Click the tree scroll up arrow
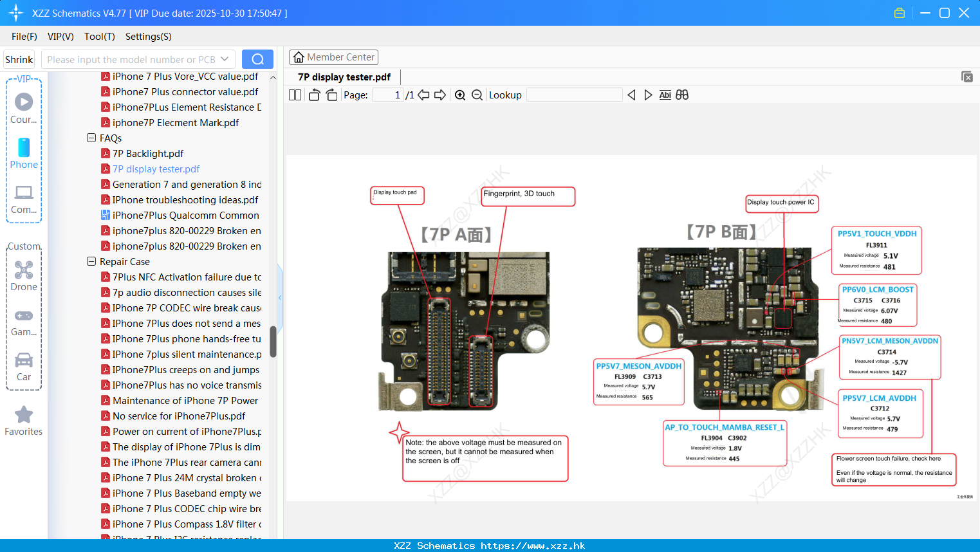Image resolution: width=980 pixels, height=552 pixels. [273, 77]
